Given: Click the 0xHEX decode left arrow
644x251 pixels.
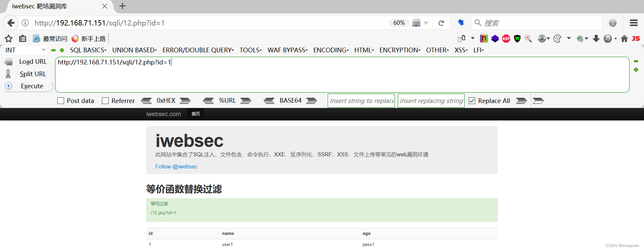Looking at the screenshot, I should tap(146, 101).
